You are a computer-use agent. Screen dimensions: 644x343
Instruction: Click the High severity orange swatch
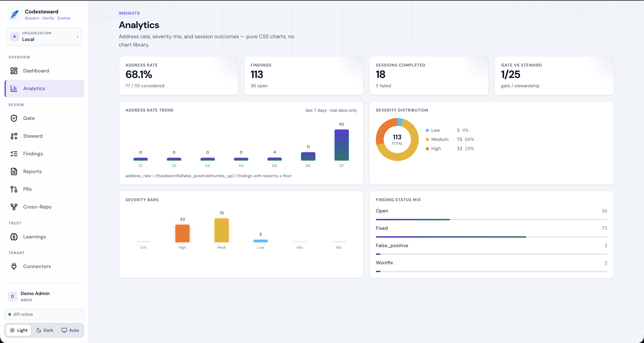[x=427, y=148]
